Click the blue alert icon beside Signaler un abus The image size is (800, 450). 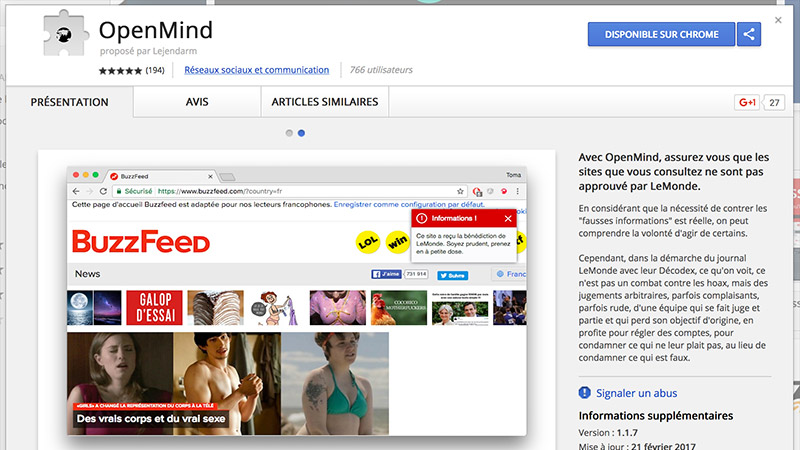(584, 392)
